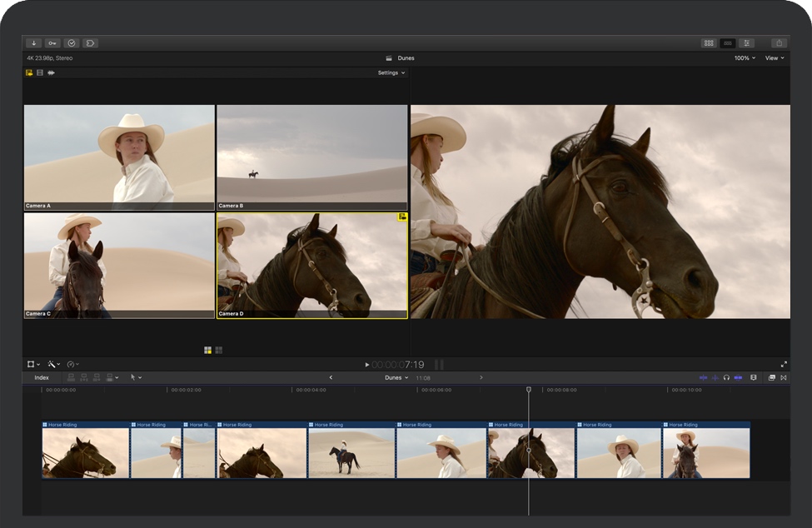Open Background Tasks checkmark icon

click(72, 42)
